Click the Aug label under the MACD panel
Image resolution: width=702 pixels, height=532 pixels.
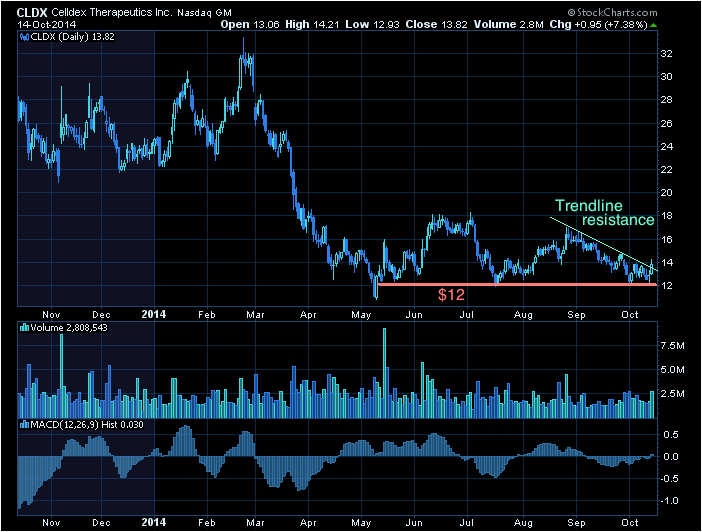(523, 523)
